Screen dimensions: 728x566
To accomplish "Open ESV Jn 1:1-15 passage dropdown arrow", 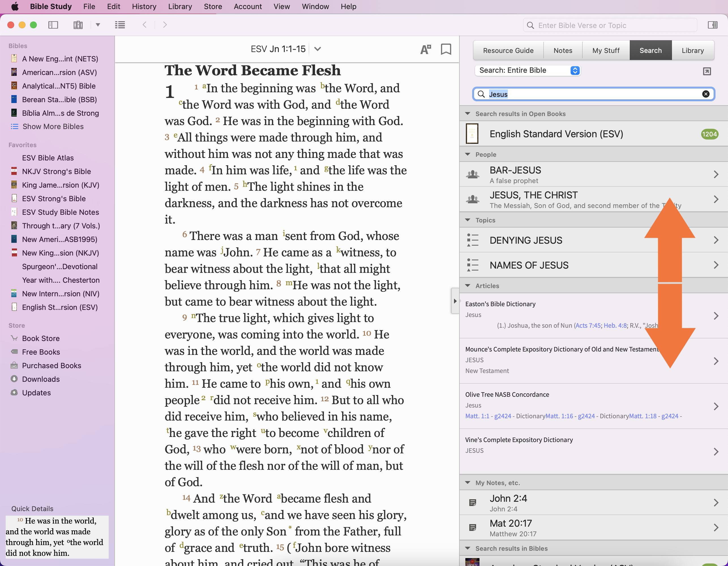I will [x=318, y=49].
